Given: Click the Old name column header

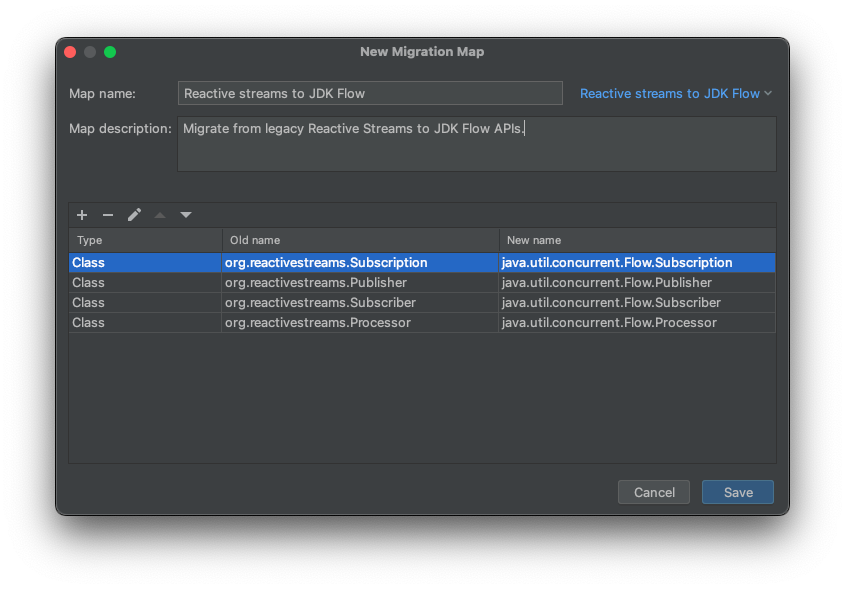Looking at the screenshot, I should click(360, 240).
